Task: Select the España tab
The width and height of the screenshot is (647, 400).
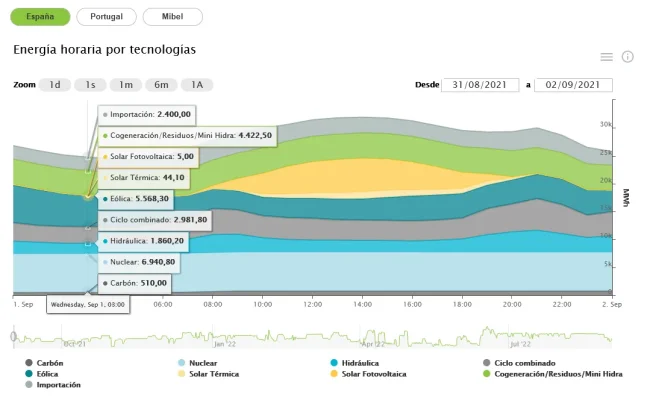Action: tap(40, 17)
